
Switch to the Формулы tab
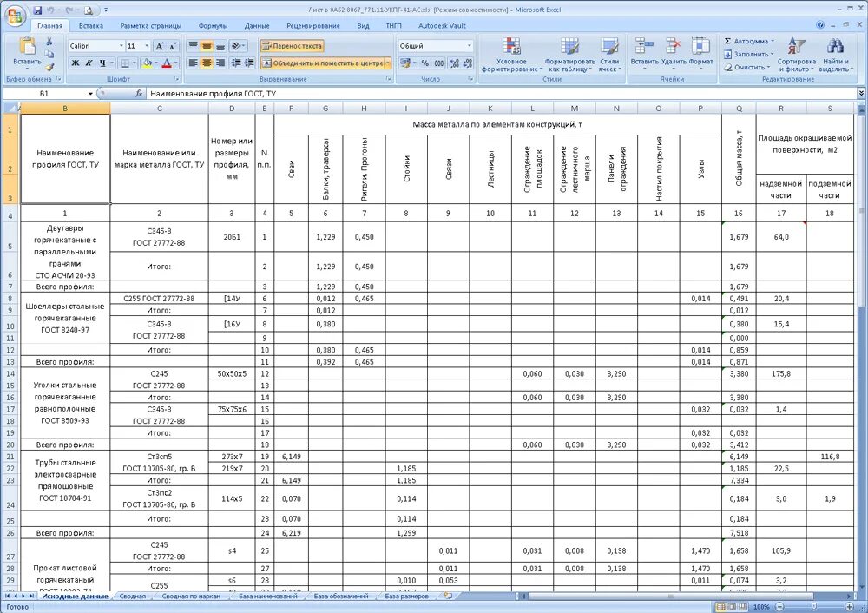tap(213, 25)
